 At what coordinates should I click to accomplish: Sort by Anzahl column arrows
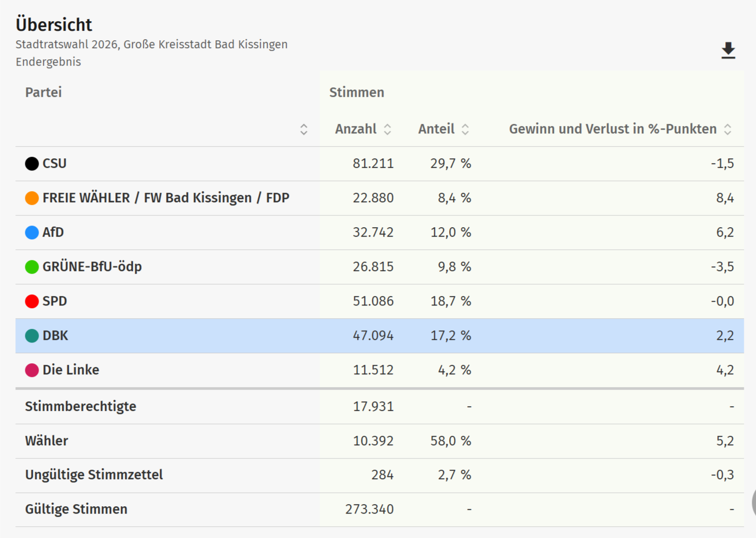(x=387, y=129)
